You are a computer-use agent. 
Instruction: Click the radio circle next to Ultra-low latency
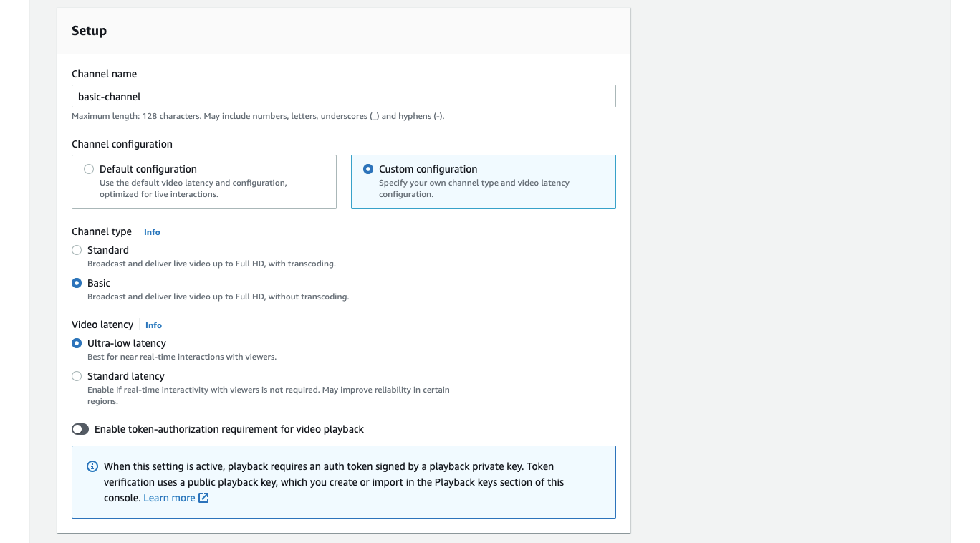coord(77,343)
